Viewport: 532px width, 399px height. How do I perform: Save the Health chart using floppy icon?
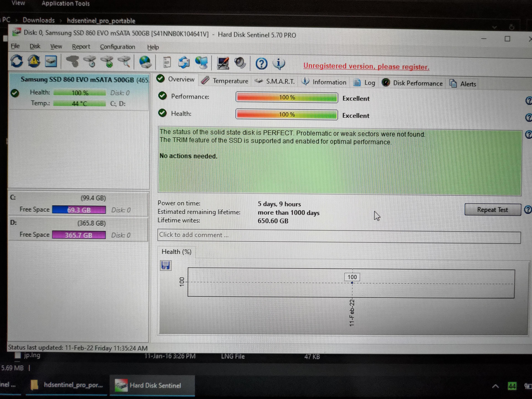[166, 266]
